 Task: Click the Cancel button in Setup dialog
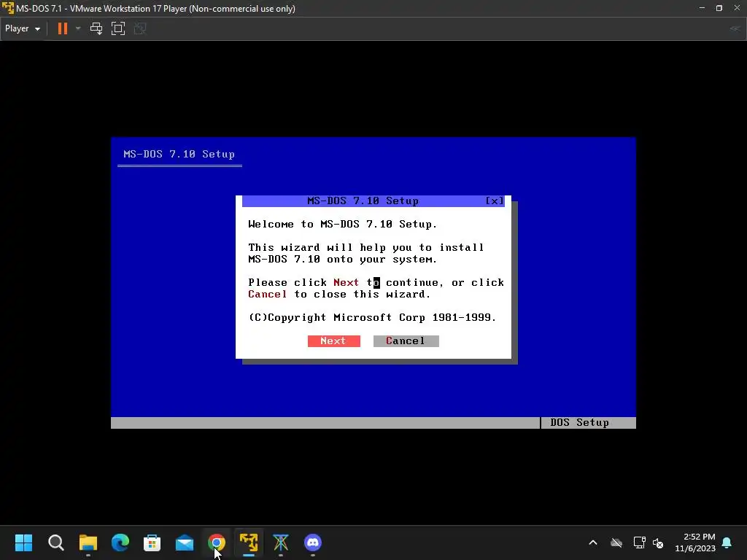[x=406, y=341]
